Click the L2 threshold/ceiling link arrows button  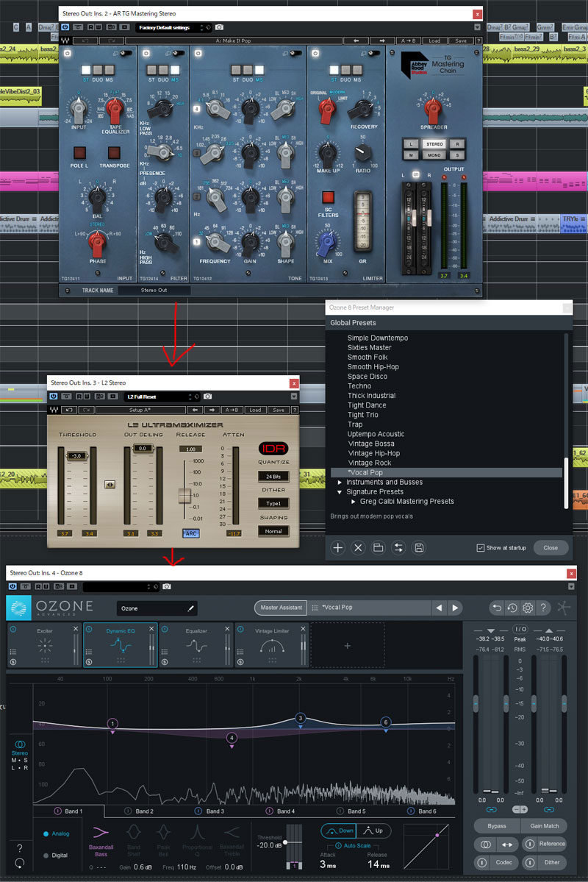coord(110,484)
